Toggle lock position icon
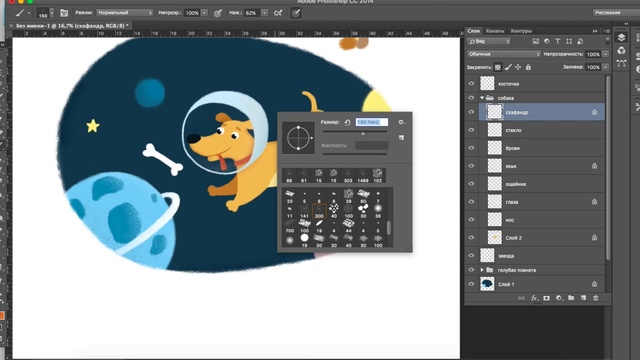This screenshot has height=360, width=640. (518, 67)
